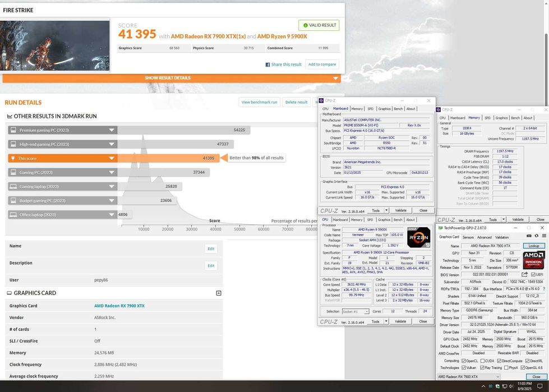Click the GPU-Z screenshot camera icon
Image resolution: width=549 pixels, height=392 pixels.
tap(529, 236)
